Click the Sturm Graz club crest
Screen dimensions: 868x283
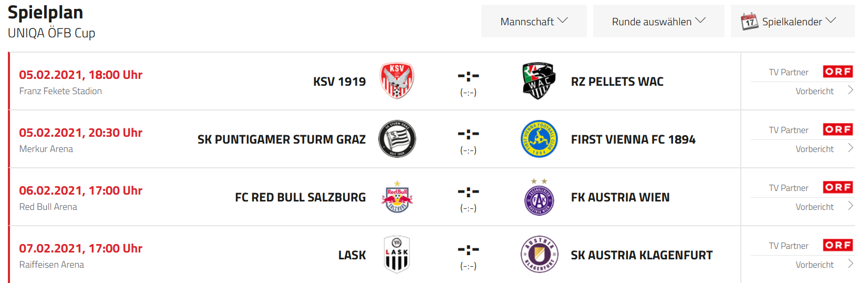click(x=397, y=139)
